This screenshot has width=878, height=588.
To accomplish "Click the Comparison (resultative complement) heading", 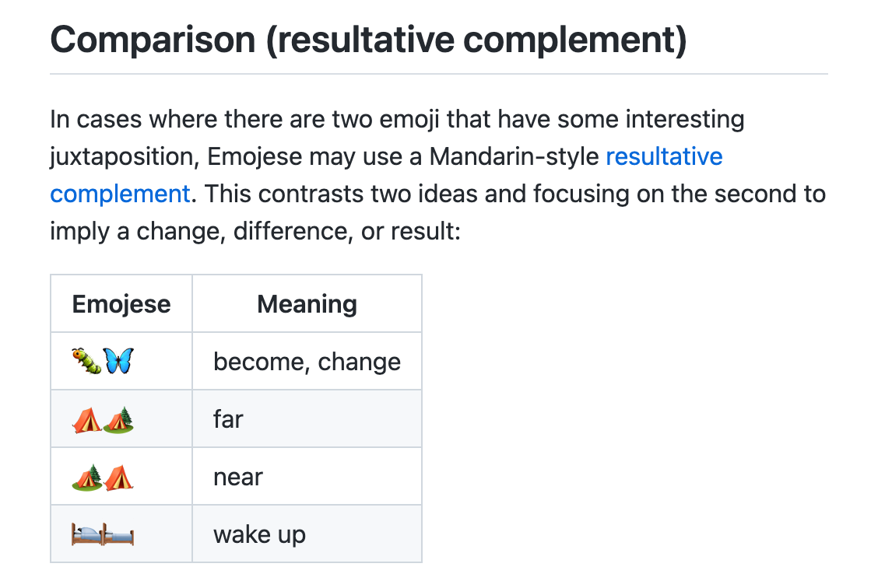I will 368,40.
